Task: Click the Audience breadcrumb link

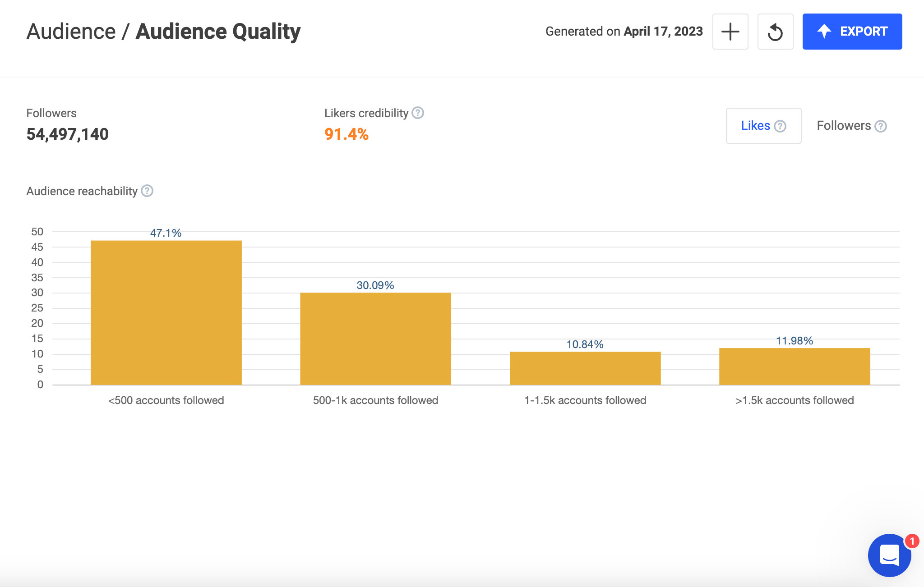Action: pos(71,32)
